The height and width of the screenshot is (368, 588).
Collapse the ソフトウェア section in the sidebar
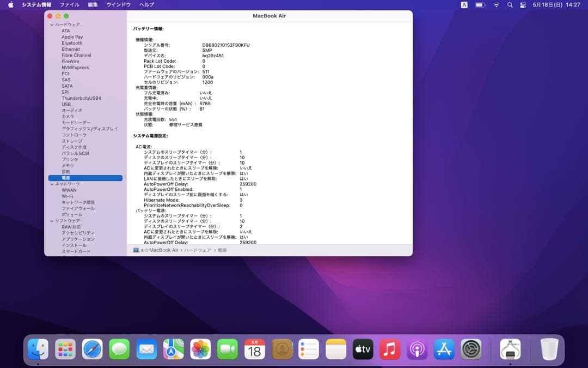click(x=51, y=220)
